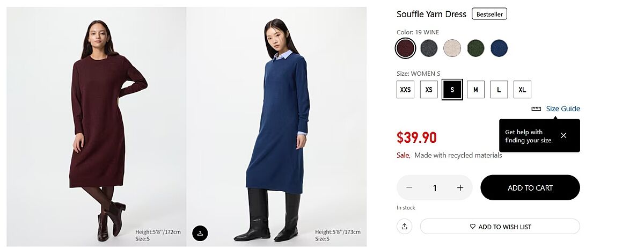
Task: Click the hanger icon on the product image
Action: [200, 233]
